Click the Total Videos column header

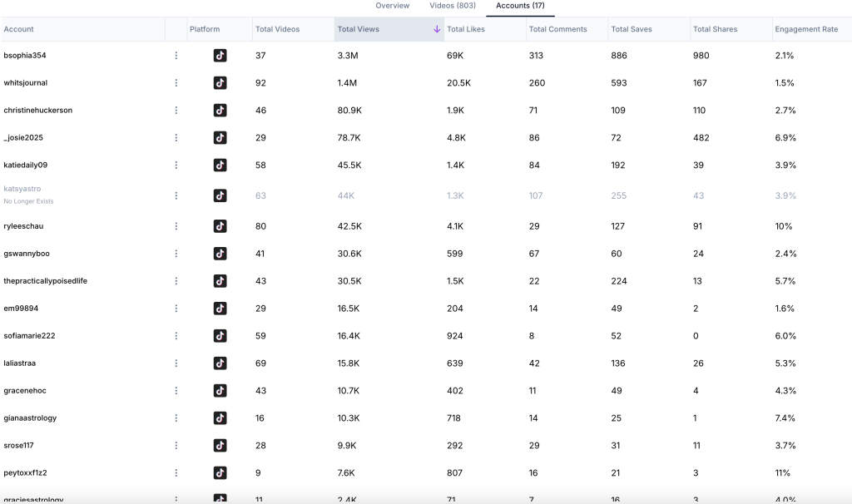click(x=278, y=29)
